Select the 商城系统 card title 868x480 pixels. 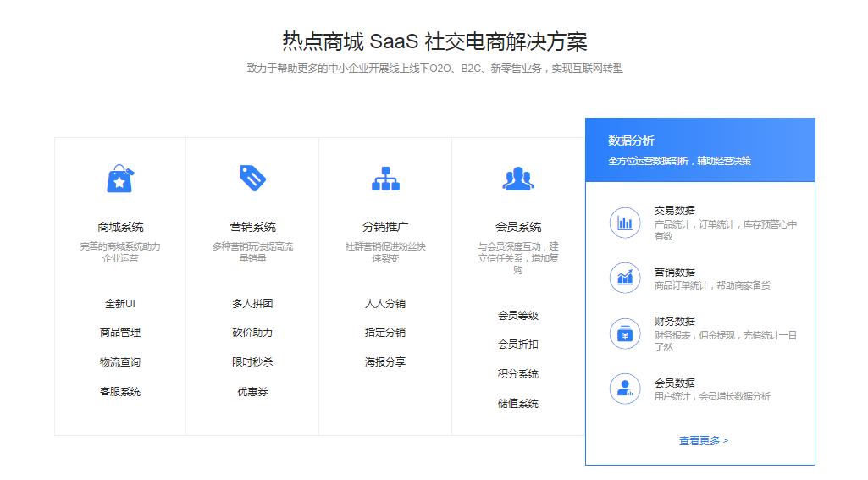coord(120,227)
